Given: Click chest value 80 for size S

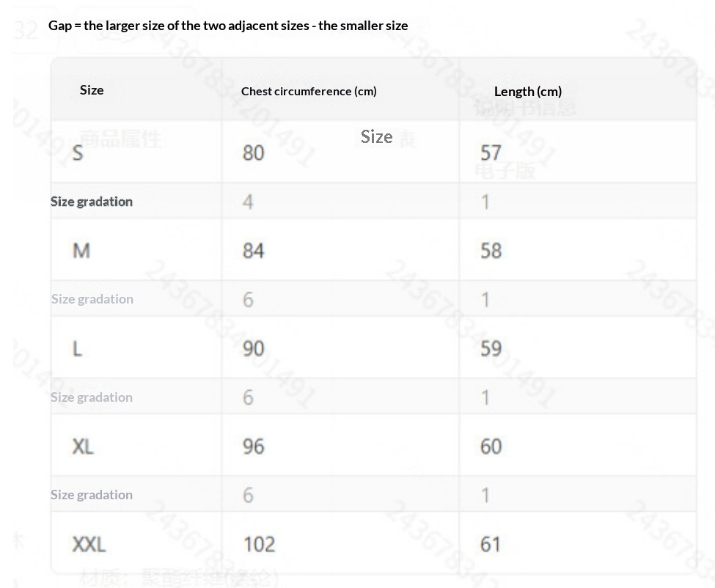Looking at the screenshot, I should coord(253,152).
